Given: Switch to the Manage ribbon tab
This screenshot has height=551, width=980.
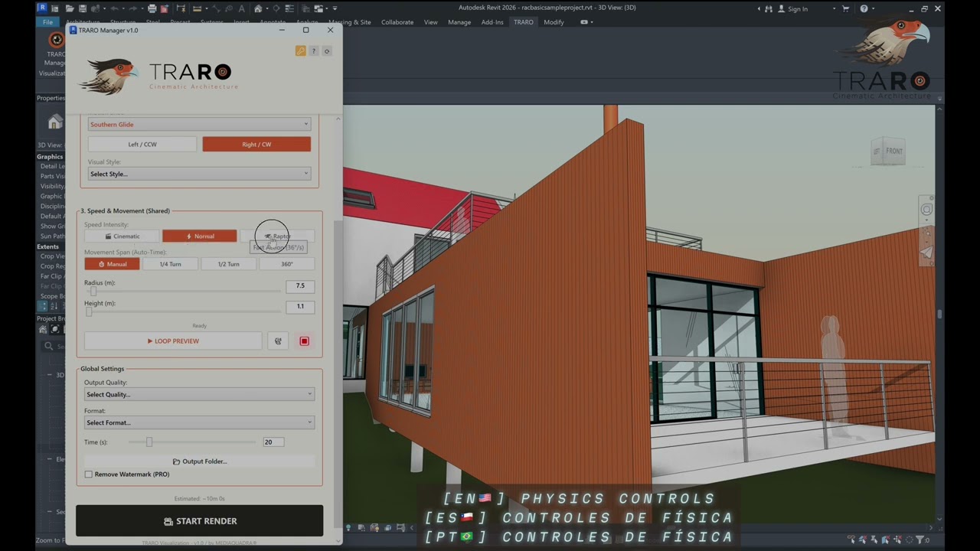Looking at the screenshot, I should coord(459,22).
